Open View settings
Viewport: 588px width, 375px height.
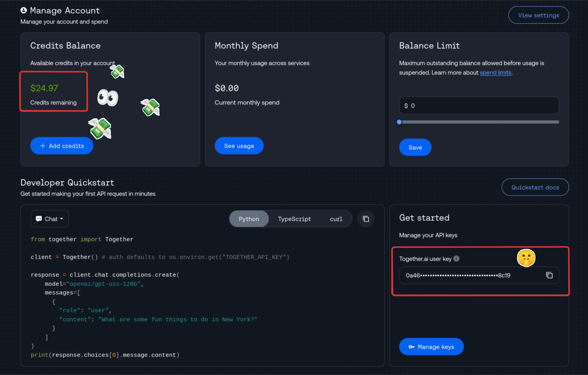click(x=539, y=15)
